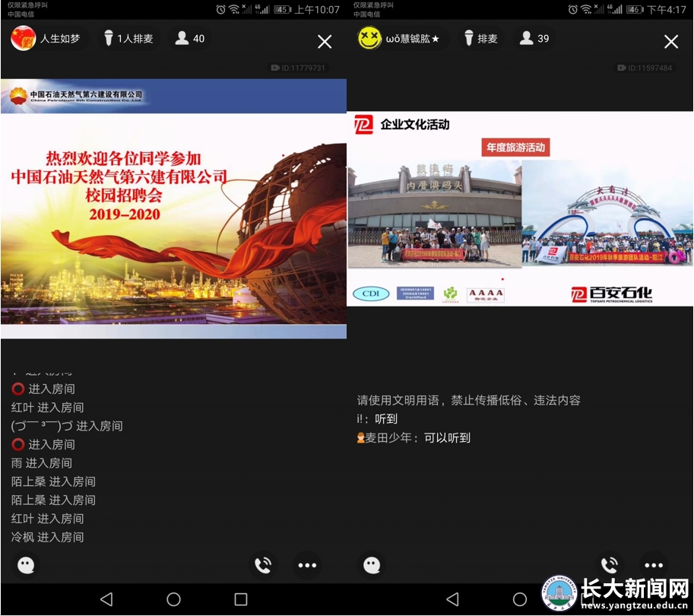694x616 pixels.
Task: Tap the right phone battery 46 indicator
Action: point(635,9)
